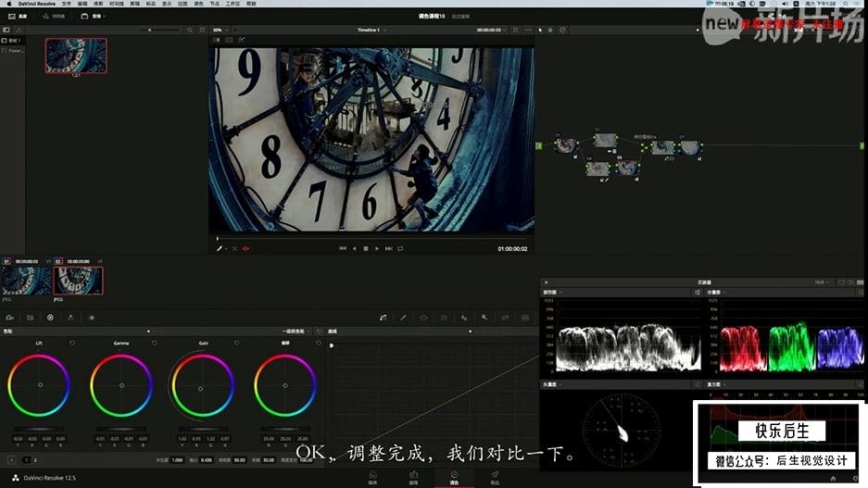Step back one frame in viewer
The height and width of the screenshot is (488, 868).
click(x=354, y=249)
